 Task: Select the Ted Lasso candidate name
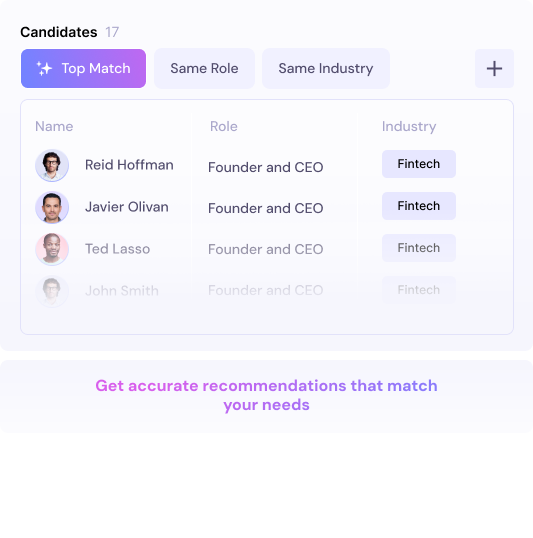tap(117, 249)
